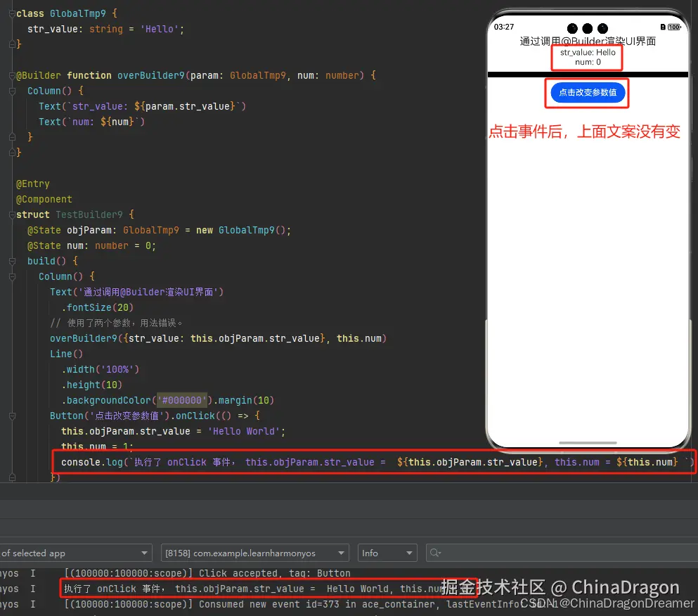Click the Text(`str_value: ${param.str_value}`) line
Screen dimensions: 698x616
coord(142,106)
